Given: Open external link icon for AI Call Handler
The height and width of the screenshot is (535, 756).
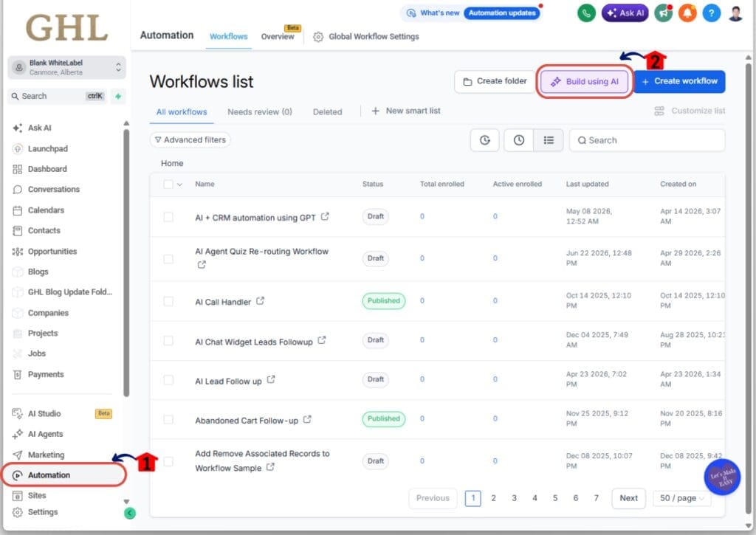Looking at the screenshot, I should click(260, 301).
